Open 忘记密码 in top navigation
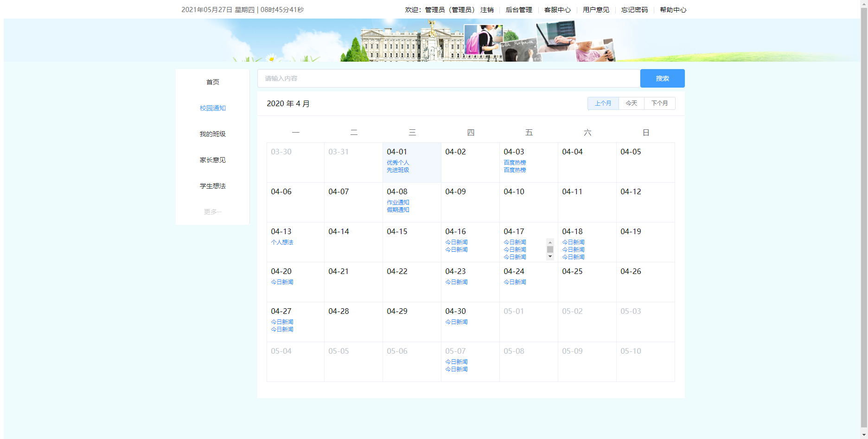868x439 pixels. 634,10
